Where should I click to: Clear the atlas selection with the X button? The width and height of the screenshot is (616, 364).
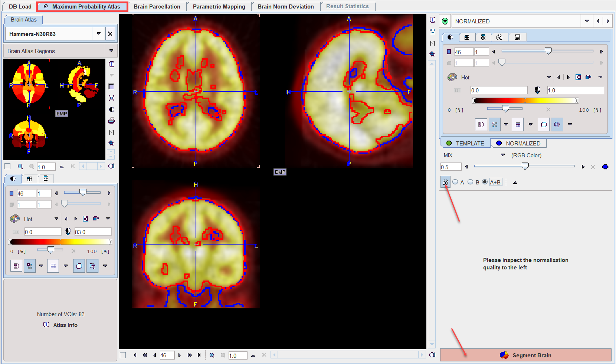point(110,34)
